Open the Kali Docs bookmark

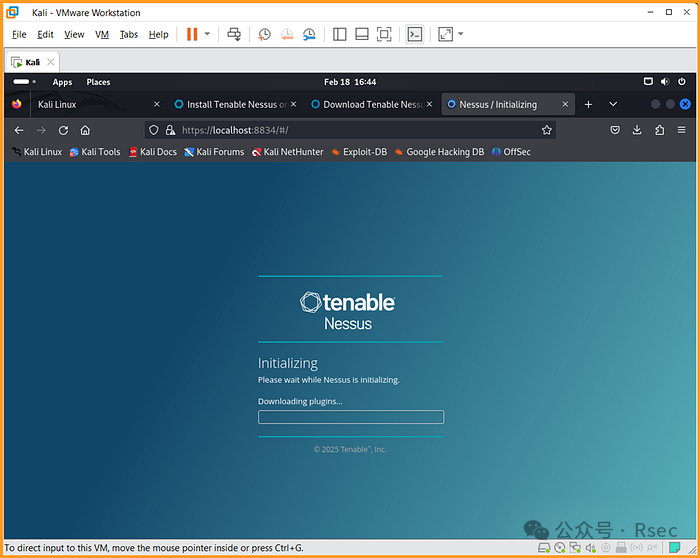153,152
